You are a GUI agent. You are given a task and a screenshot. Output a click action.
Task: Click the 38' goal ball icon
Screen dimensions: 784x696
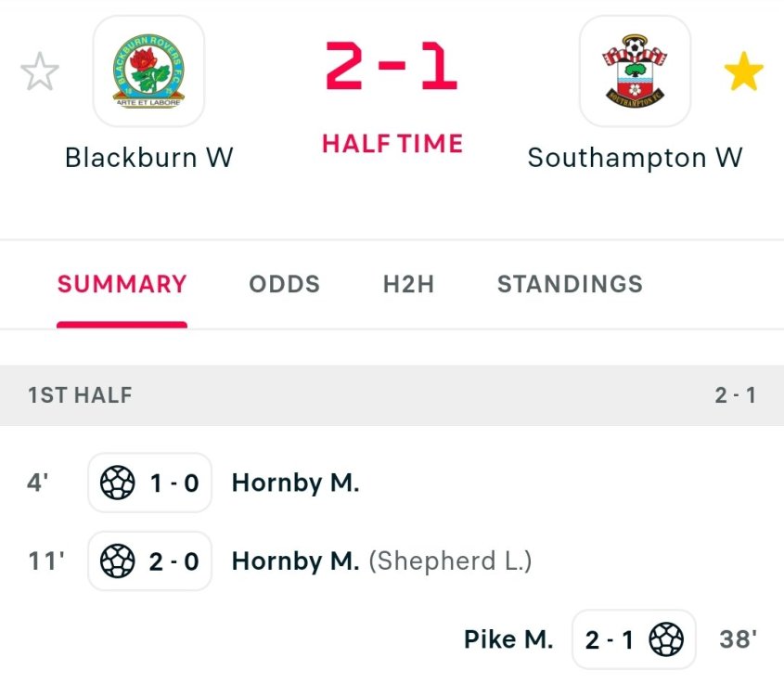pos(666,639)
